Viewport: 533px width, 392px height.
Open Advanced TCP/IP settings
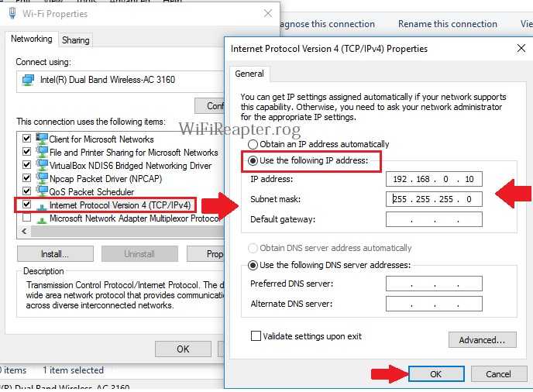482,339
